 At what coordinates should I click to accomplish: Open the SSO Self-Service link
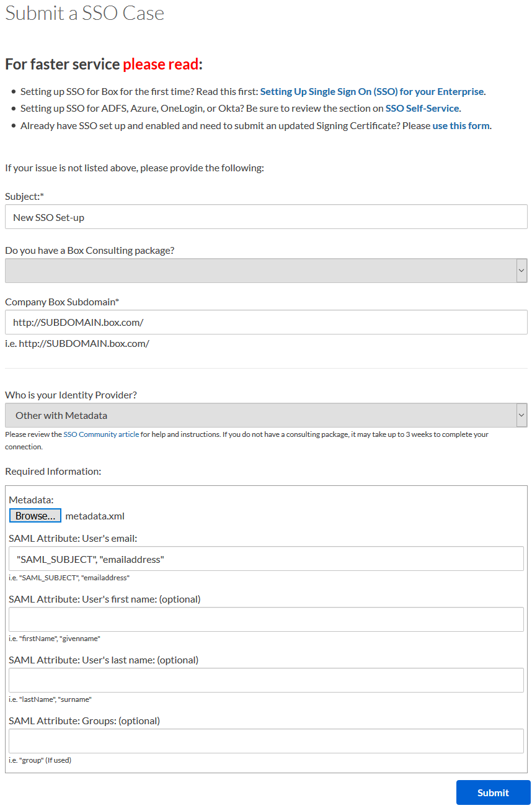[422, 108]
